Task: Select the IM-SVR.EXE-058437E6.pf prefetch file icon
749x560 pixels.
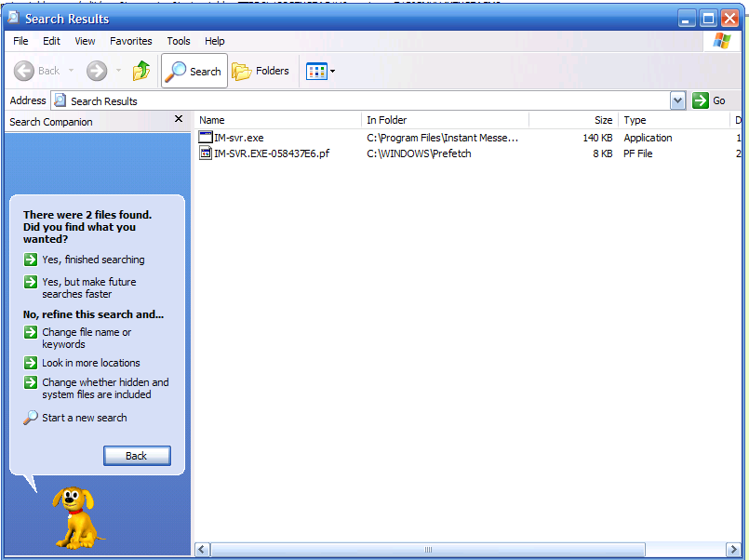Action: click(206, 153)
